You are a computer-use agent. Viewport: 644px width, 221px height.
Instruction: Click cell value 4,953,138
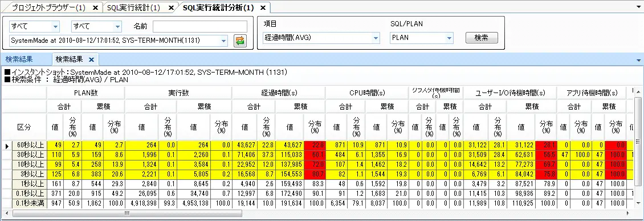click(x=193, y=203)
